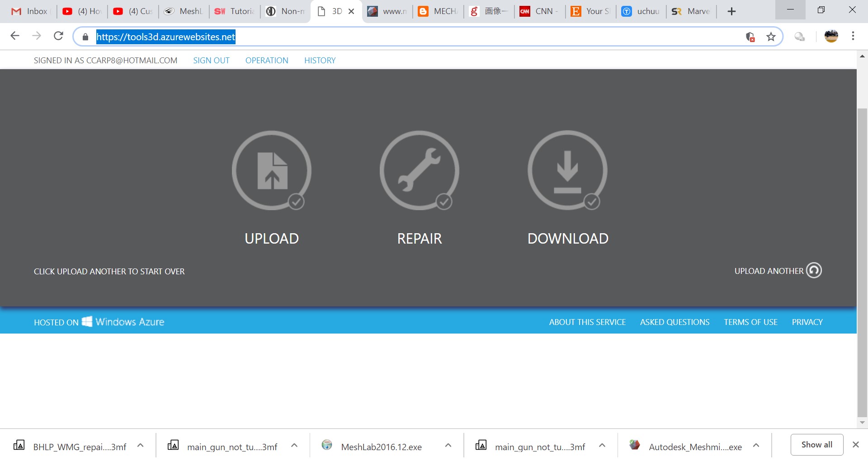Open the browser profile avatar
The height and width of the screenshot is (461, 868).
pos(831,36)
